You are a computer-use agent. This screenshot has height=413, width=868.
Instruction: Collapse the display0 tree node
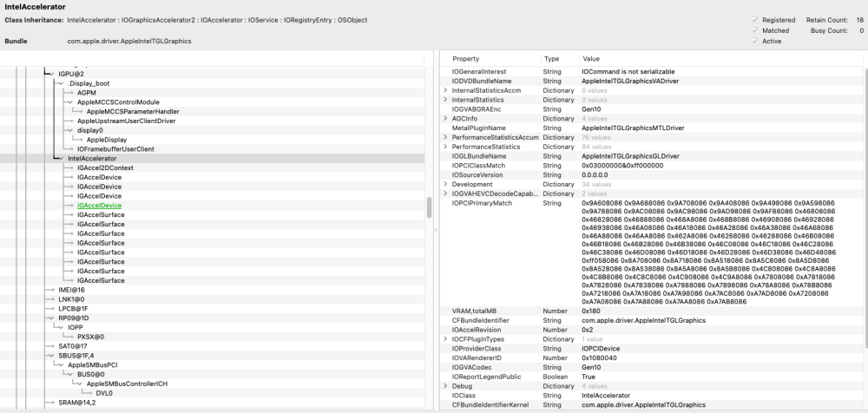coord(71,130)
